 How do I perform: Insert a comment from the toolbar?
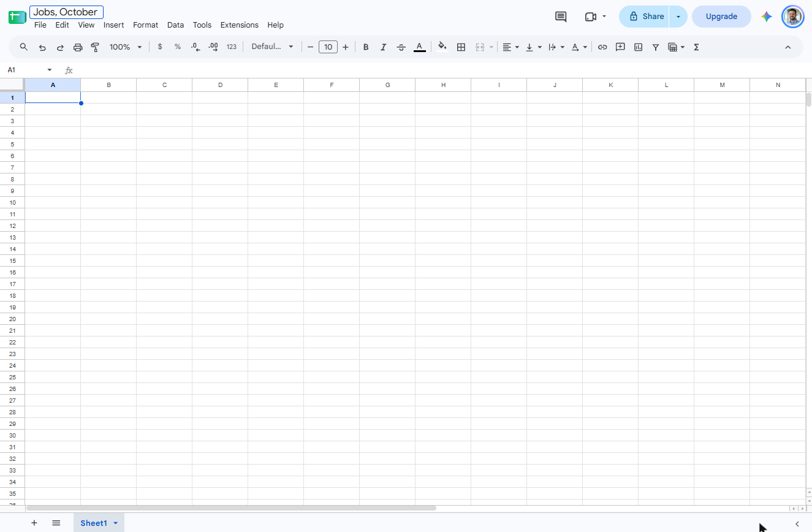tap(620, 47)
